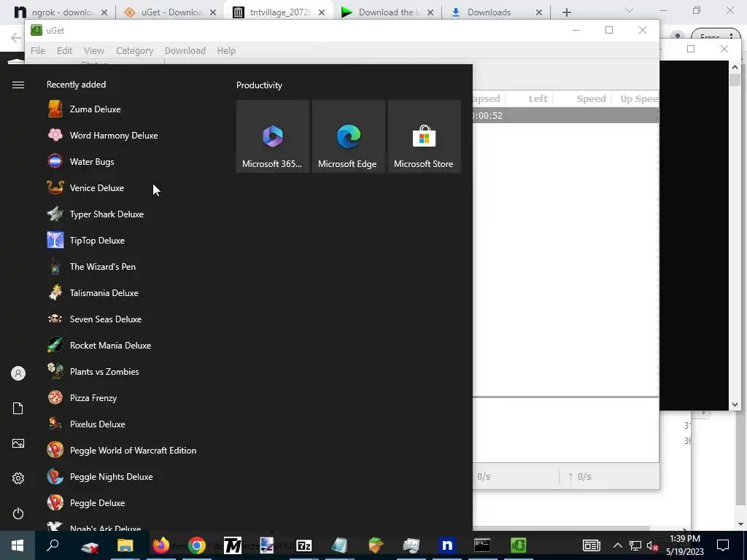Show hidden system tray icons
The height and width of the screenshot is (560, 747).
tap(617, 545)
